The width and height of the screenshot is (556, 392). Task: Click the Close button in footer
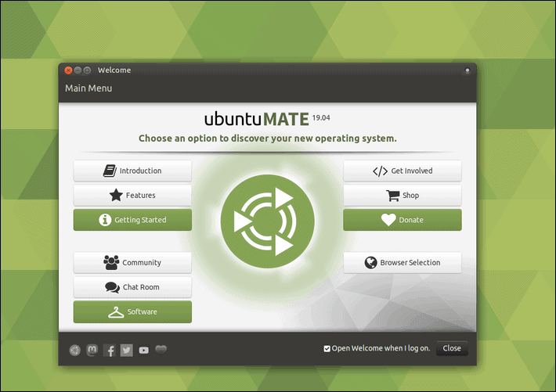pyautogui.click(x=452, y=348)
